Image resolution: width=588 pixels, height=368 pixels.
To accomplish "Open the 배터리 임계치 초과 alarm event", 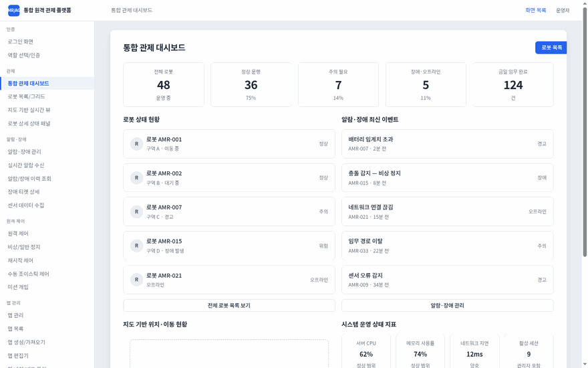I will point(448,144).
